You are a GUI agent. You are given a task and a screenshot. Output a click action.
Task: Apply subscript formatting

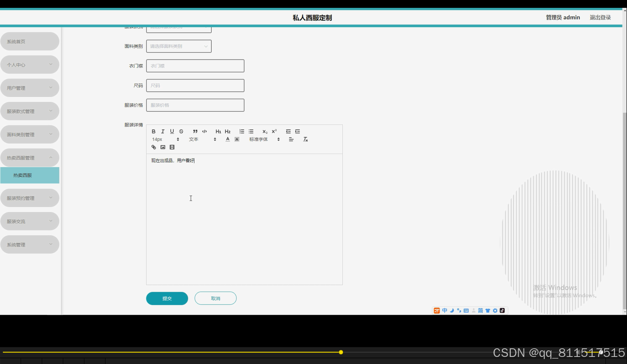pyautogui.click(x=265, y=132)
